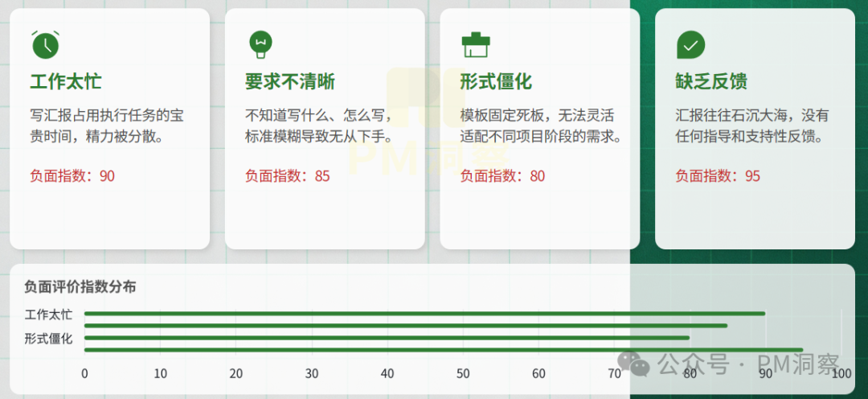The width and height of the screenshot is (868, 399).
Task: Click the 60 tick on chart axis
Action: click(x=539, y=374)
